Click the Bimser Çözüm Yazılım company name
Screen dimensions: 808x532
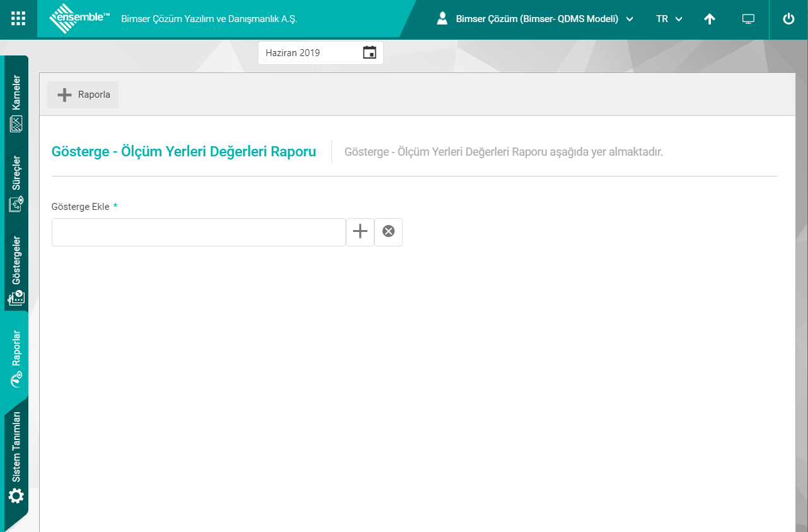[x=209, y=19]
